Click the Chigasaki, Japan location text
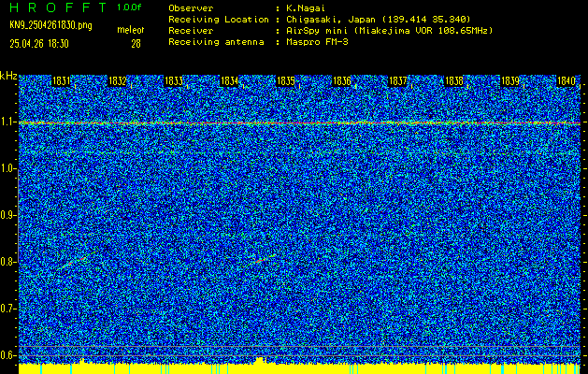588x374 pixels. click(x=379, y=20)
